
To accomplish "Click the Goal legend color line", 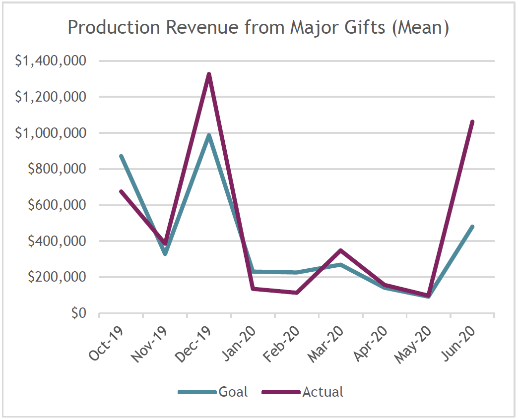I will 197,392.
